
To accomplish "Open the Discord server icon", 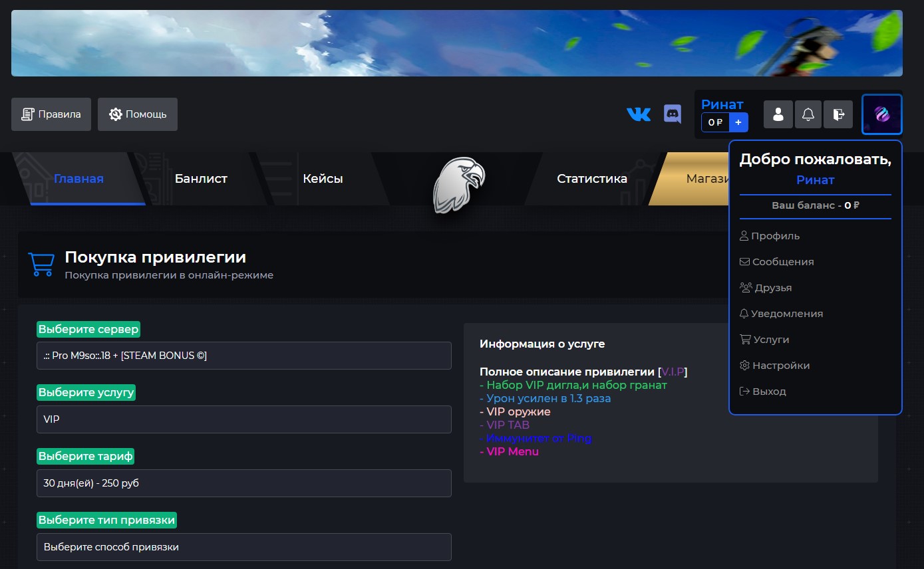I will click(x=673, y=114).
